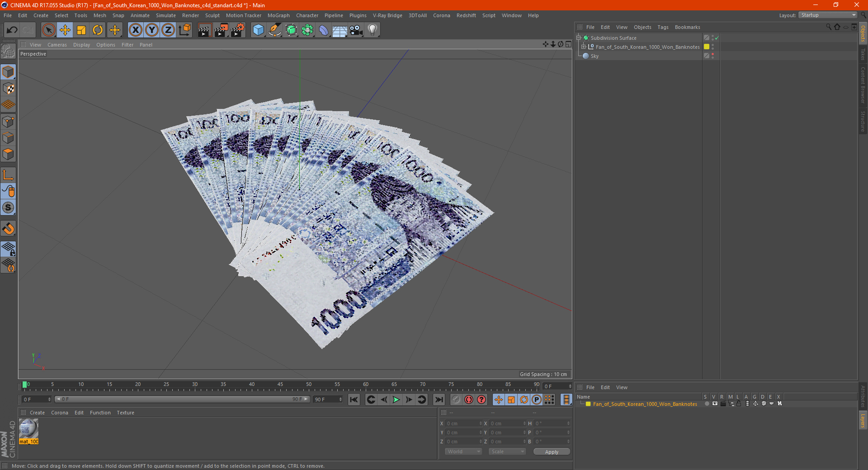Image resolution: width=868 pixels, height=470 pixels.
Task: Open the World coordinate dropdown
Action: [x=463, y=451]
